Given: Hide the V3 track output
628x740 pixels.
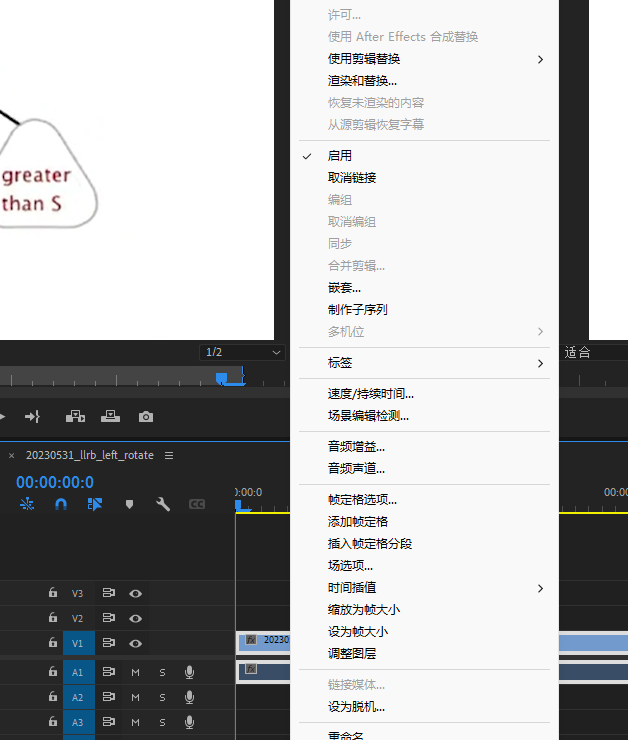Looking at the screenshot, I should (x=135, y=593).
